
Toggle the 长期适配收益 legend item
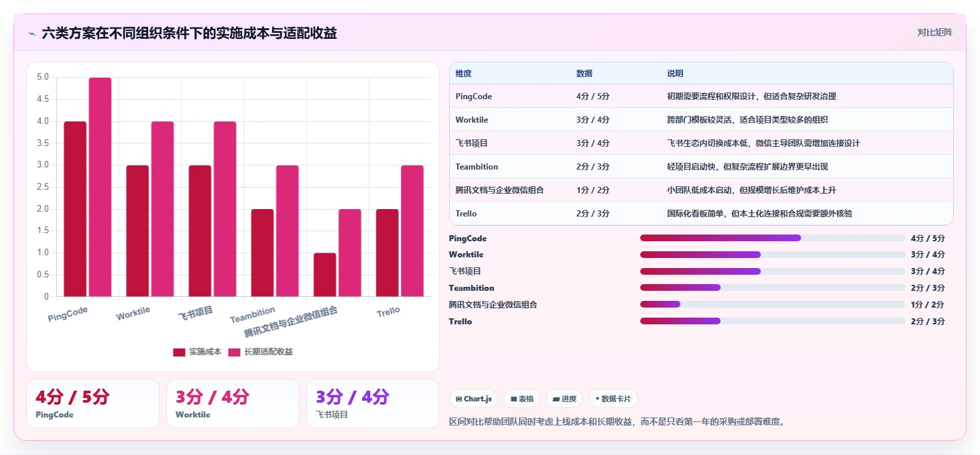[261, 352]
